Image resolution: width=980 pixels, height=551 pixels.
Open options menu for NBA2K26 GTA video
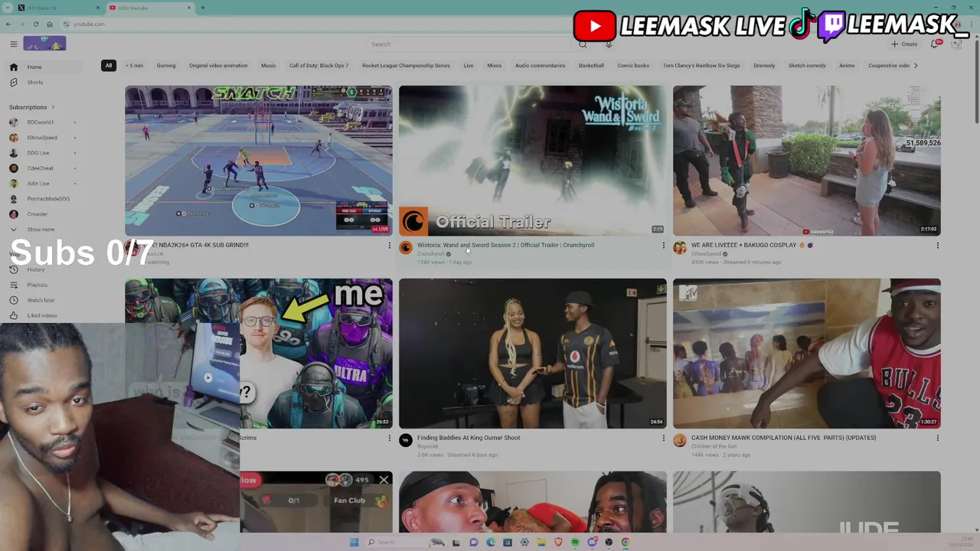tap(389, 246)
